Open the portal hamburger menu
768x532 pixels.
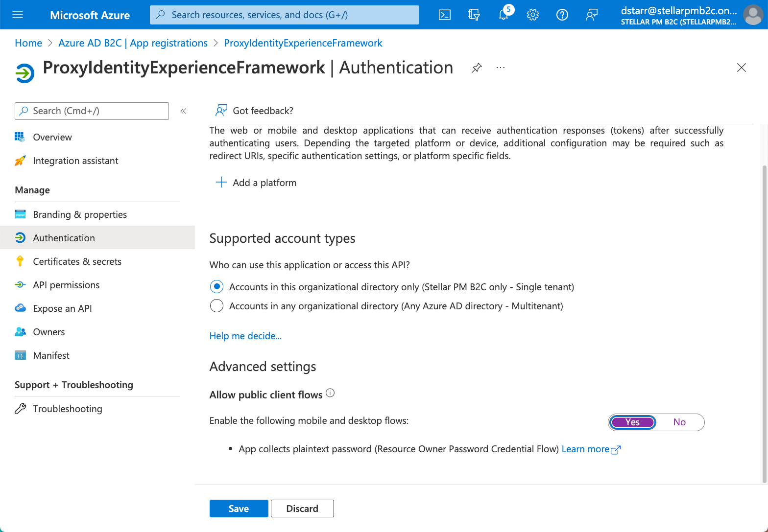(18, 15)
